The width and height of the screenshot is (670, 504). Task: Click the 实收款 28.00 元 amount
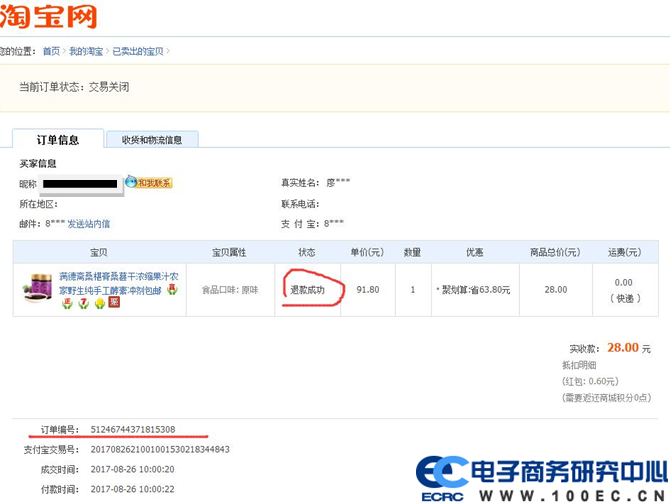coord(629,348)
